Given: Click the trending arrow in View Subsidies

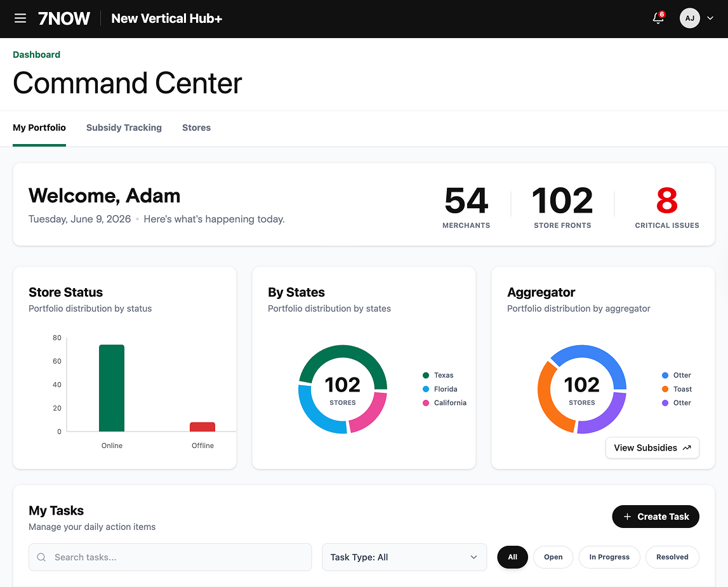Looking at the screenshot, I should coord(687,448).
